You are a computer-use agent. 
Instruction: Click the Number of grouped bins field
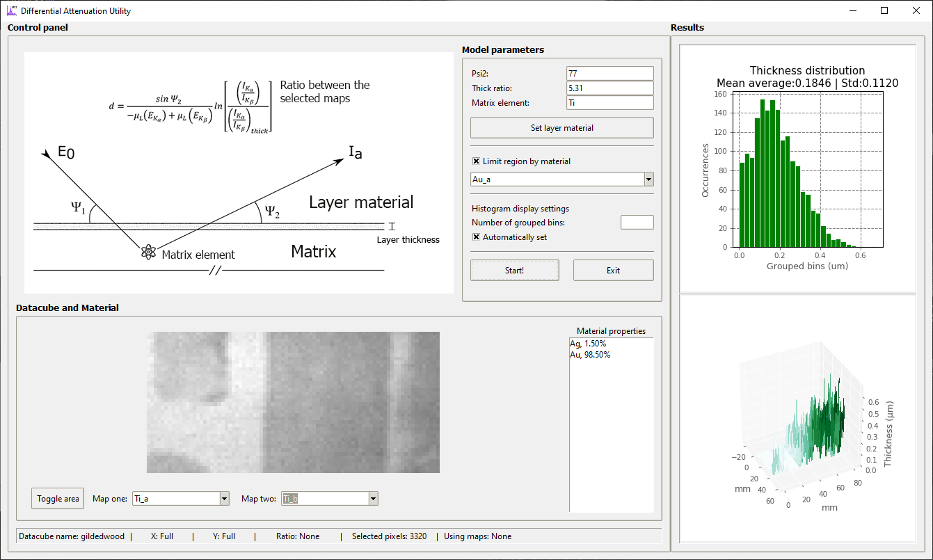[637, 223]
